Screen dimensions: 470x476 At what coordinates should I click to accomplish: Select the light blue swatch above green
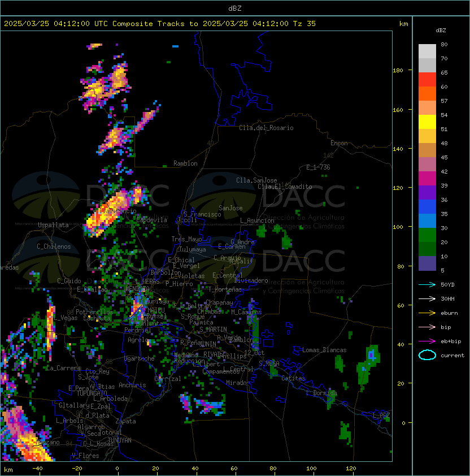pos(427,221)
